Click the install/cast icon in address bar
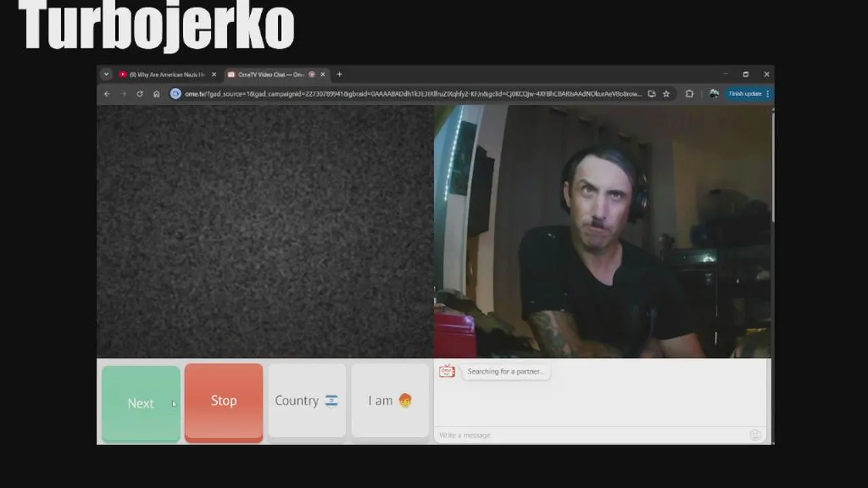The width and height of the screenshot is (868, 488). 652,94
